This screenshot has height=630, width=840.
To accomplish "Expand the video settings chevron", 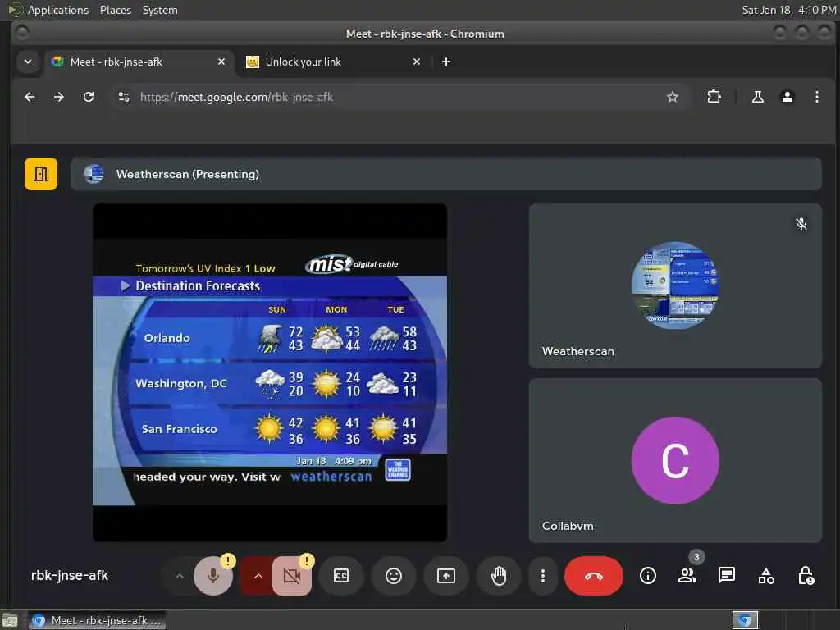I will pos(258,576).
